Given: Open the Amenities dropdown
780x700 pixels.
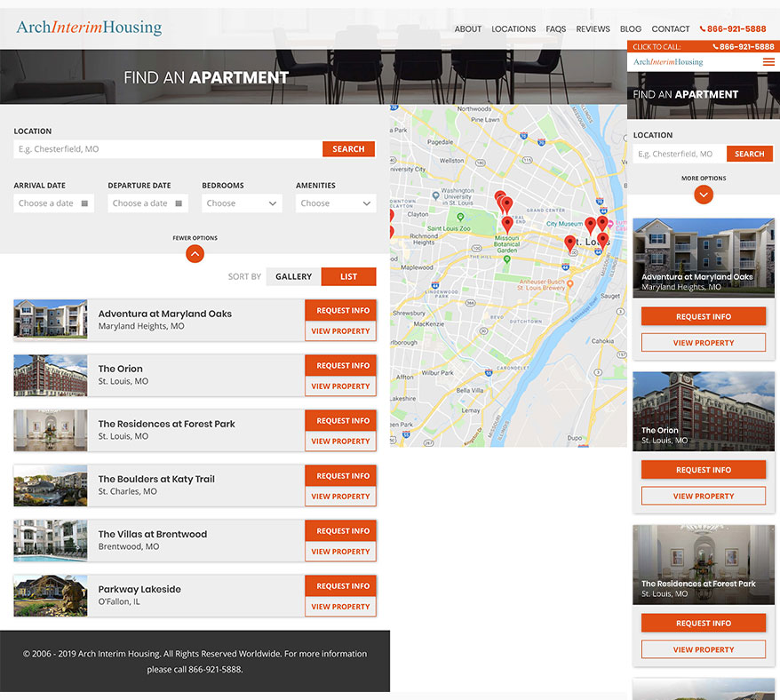Looking at the screenshot, I should (x=336, y=203).
